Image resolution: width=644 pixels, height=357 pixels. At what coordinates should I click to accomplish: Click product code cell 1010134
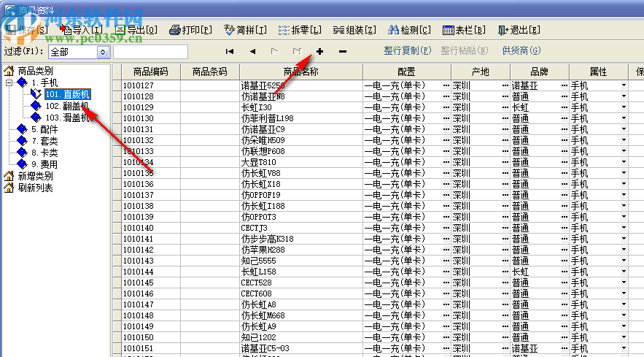[151, 162]
